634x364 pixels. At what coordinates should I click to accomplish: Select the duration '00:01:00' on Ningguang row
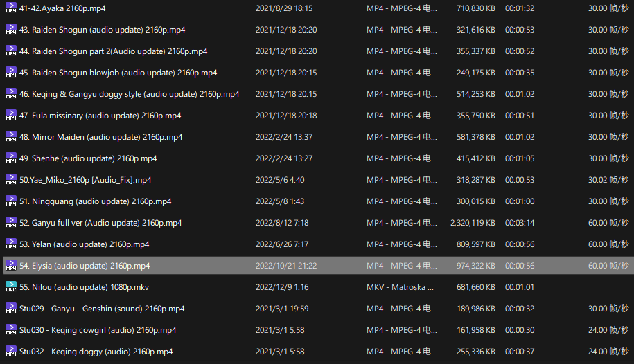pos(520,201)
